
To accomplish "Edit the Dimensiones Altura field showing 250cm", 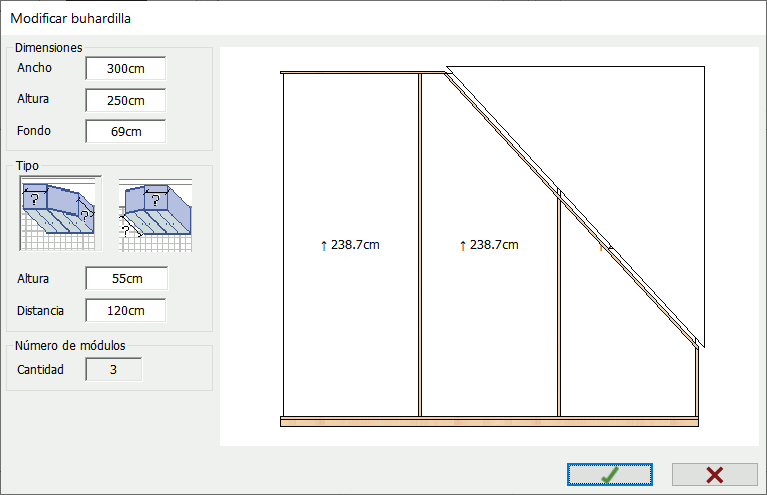I will pos(126,100).
